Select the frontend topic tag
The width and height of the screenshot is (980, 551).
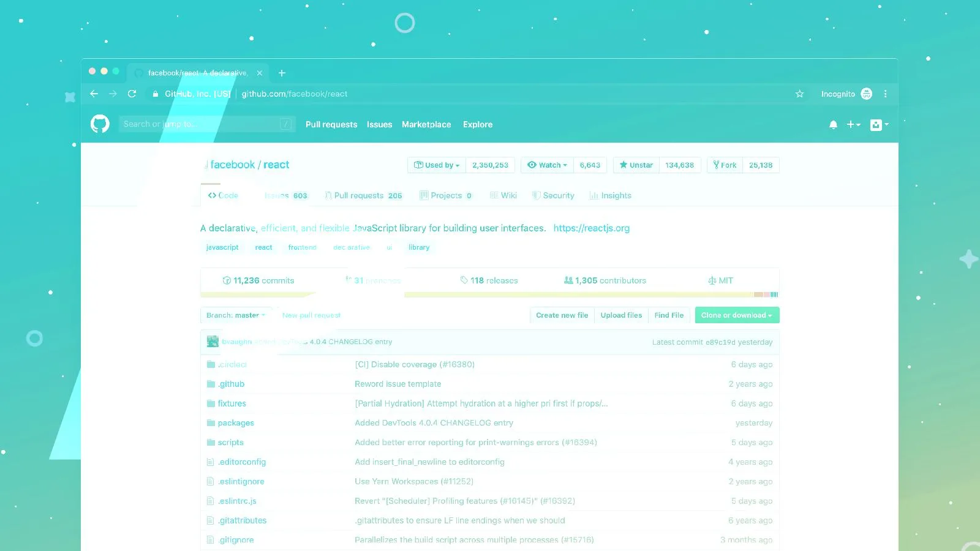pos(303,247)
